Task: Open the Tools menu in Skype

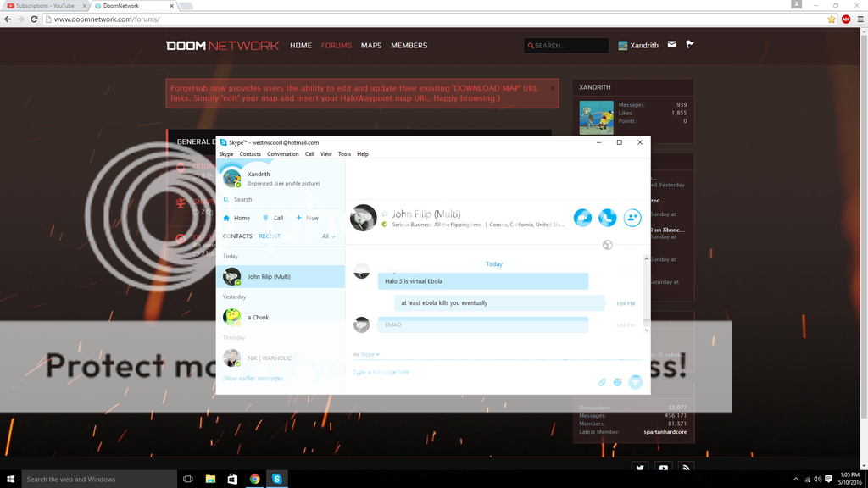Action: pos(344,154)
